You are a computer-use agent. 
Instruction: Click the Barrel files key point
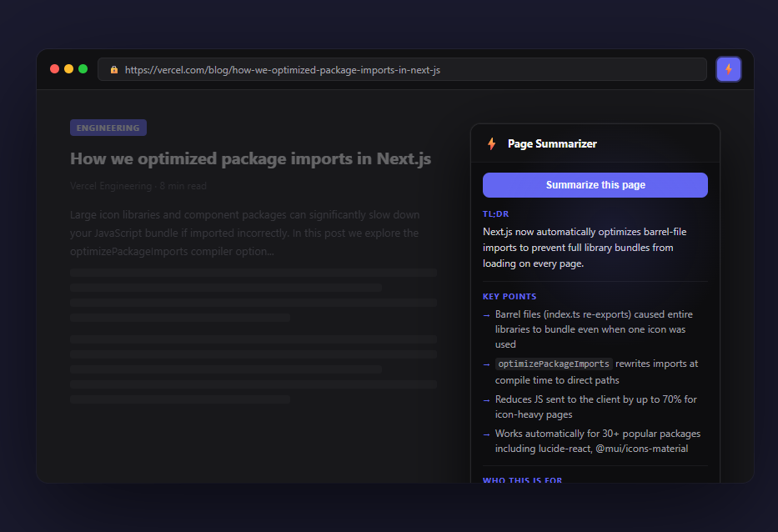point(594,329)
